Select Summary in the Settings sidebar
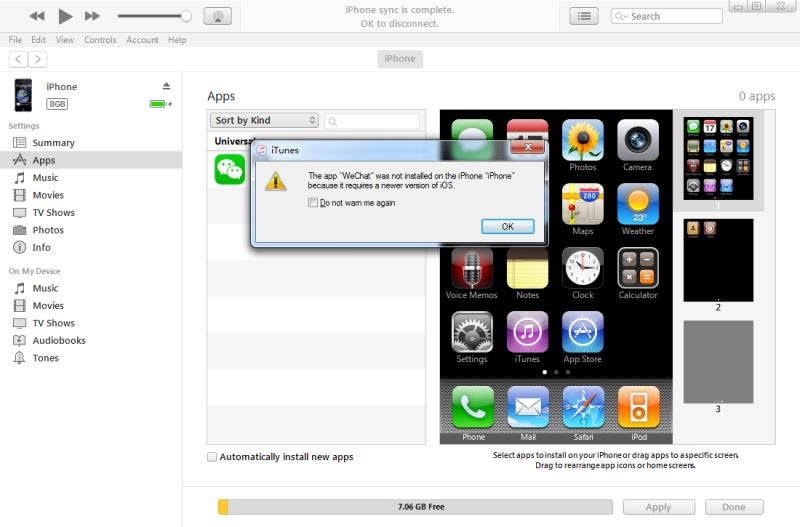The image size is (800, 527). (x=53, y=143)
